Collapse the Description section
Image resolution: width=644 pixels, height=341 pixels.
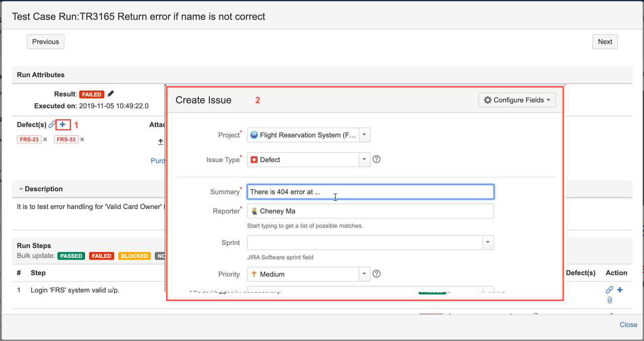[21, 189]
